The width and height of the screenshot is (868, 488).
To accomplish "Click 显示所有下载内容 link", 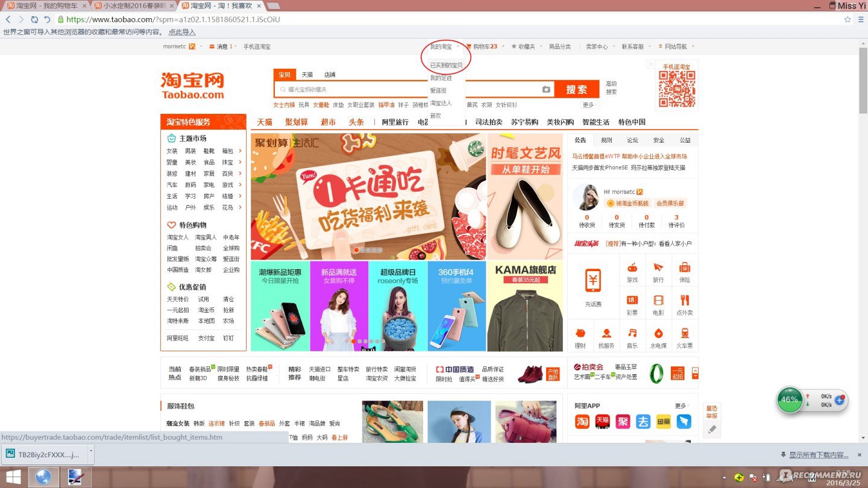I will tap(819, 455).
